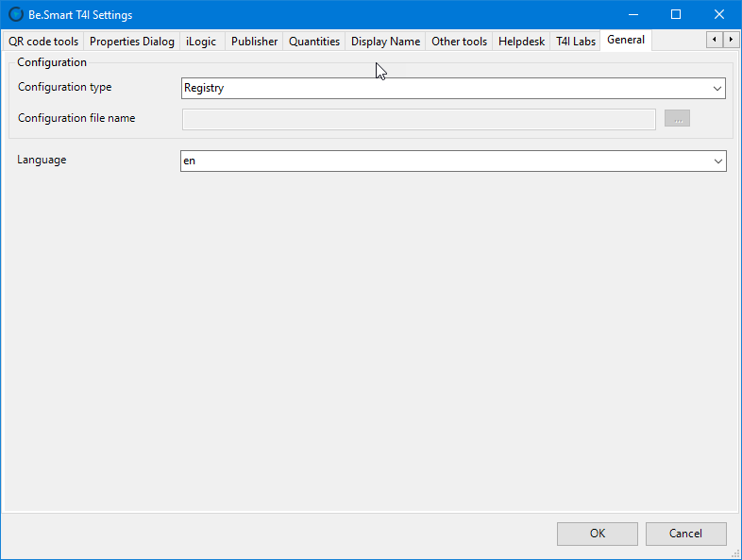Image resolution: width=742 pixels, height=560 pixels.
Task: Expand the Language dropdown
Action: click(x=717, y=161)
